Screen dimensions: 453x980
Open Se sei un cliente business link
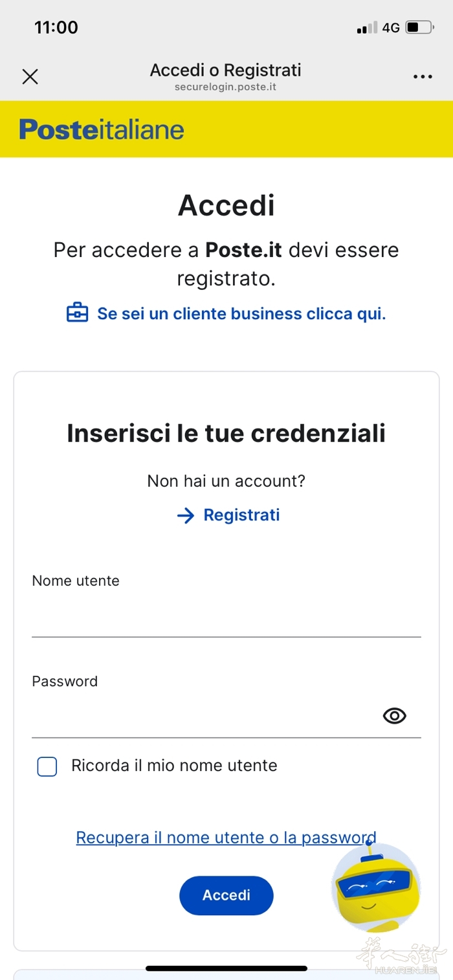(x=241, y=314)
